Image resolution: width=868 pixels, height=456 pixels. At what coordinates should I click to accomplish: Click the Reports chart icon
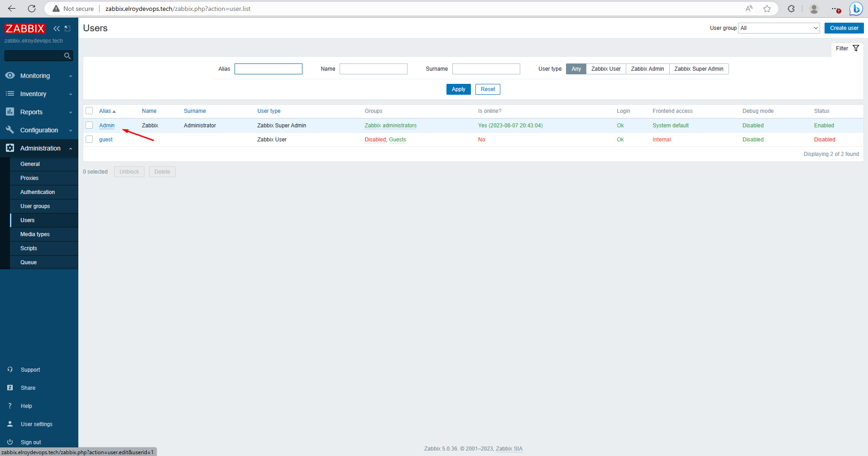click(x=10, y=112)
